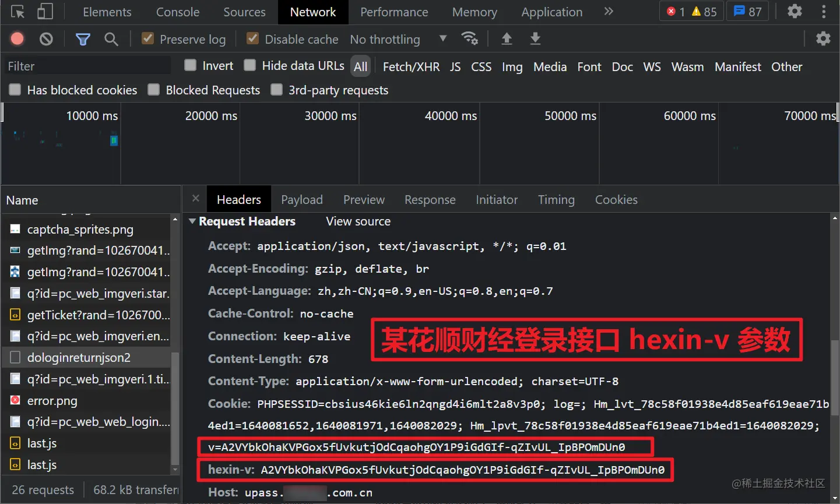Open the No throttling dropdown
The width and height of the screenshot is (840, 504).
398,39
